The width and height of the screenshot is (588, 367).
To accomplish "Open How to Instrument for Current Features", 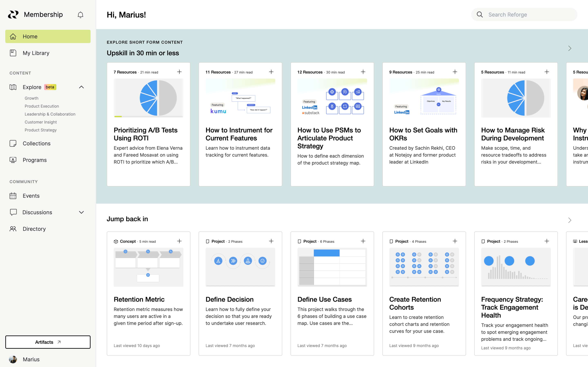I will 239,134.
